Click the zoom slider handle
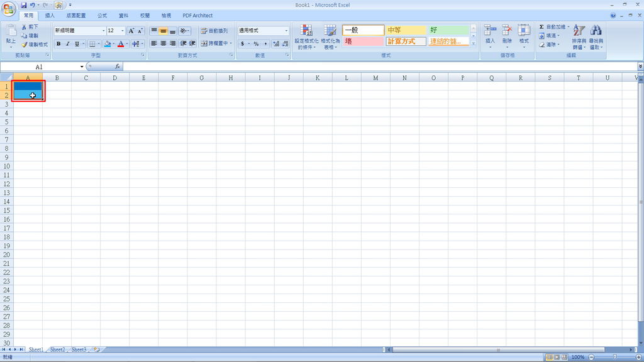Viewport: 644px width, 362px height. 615,358
